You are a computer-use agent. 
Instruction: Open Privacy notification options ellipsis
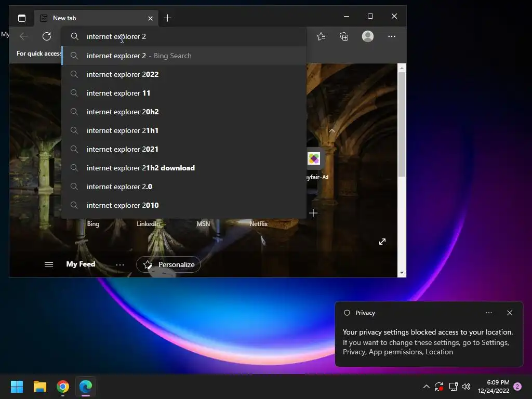coord(488,313)
